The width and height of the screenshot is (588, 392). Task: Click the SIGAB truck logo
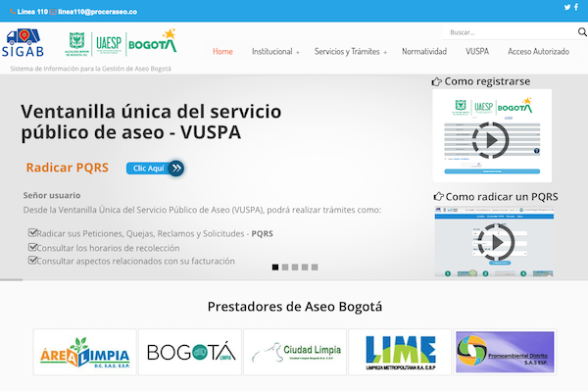23,43
